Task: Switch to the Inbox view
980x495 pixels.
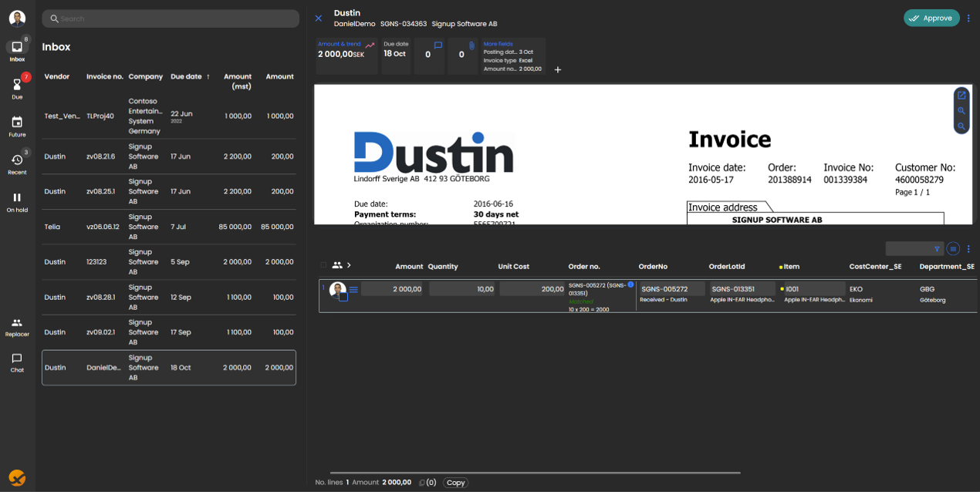Action: click(17, 50)
